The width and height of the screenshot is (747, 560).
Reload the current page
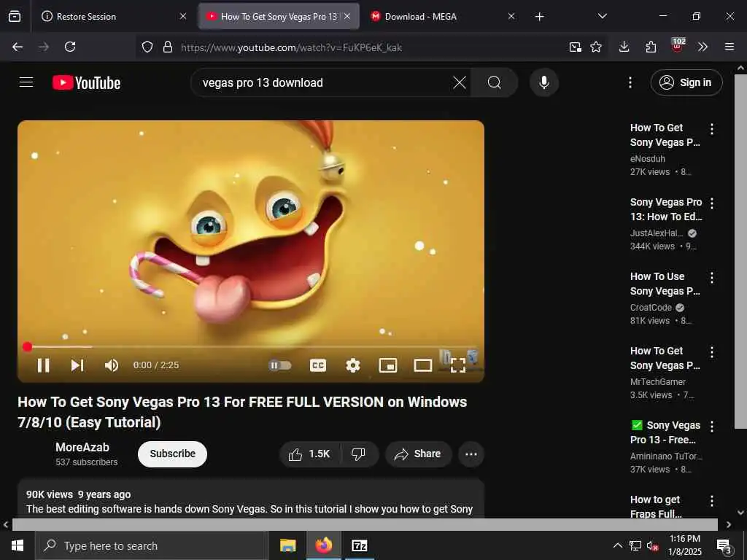point(70,47)
